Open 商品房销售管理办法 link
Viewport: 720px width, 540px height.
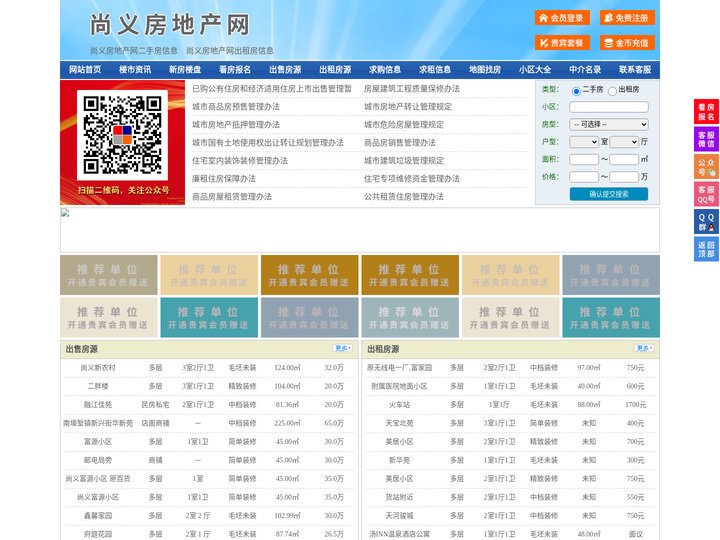pyautogui.click(x=399, y=142)
